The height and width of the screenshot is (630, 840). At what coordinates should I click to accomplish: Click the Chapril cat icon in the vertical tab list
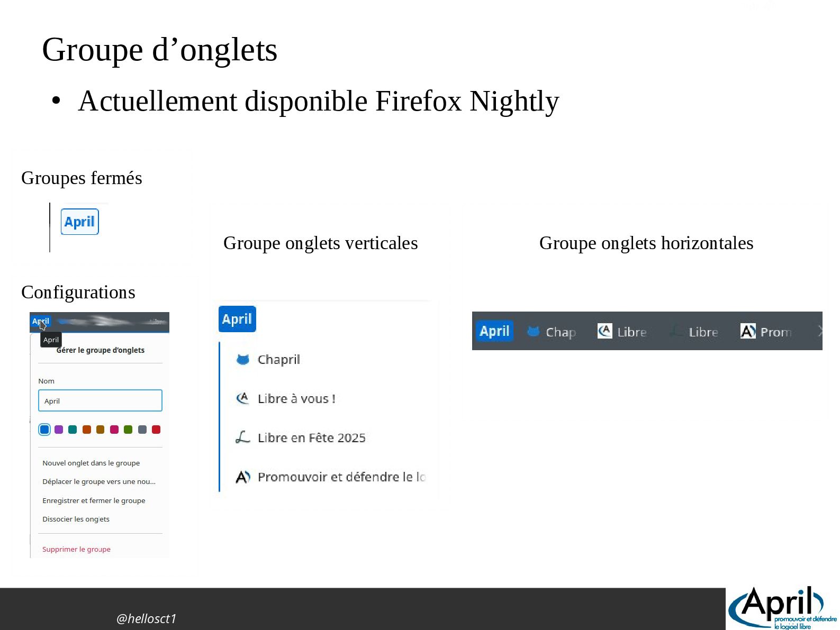tap(243, 360)
